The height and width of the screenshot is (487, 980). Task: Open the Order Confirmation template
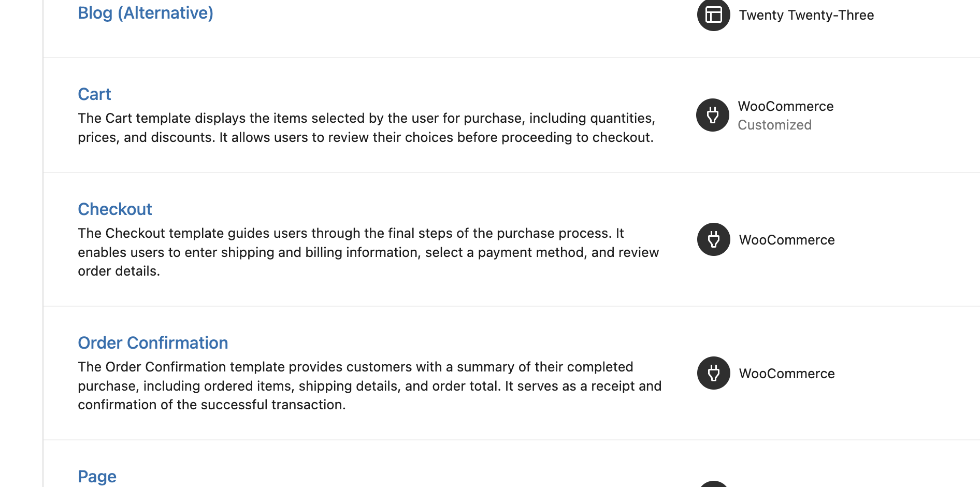[153, 342]
